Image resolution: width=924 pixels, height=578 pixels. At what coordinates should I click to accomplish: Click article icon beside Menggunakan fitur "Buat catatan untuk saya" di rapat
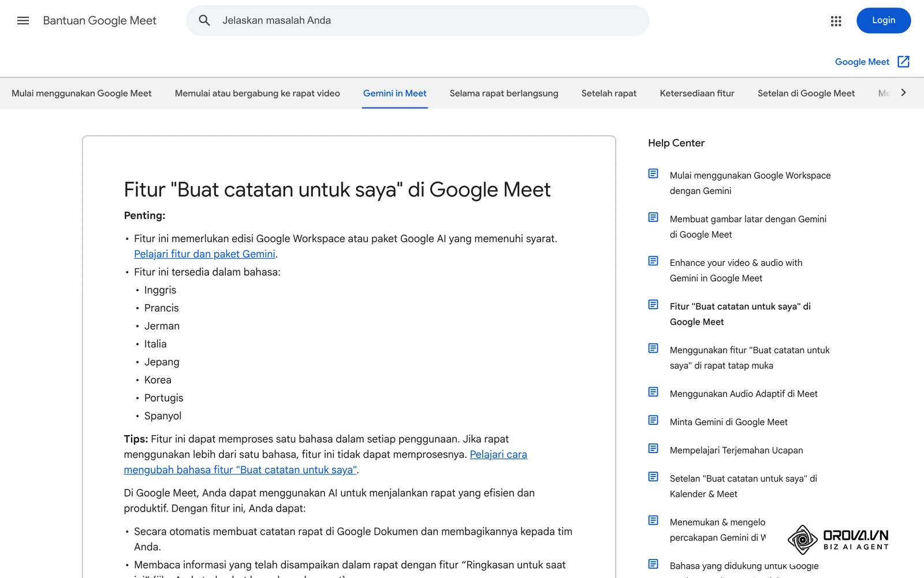coord(653,348)
